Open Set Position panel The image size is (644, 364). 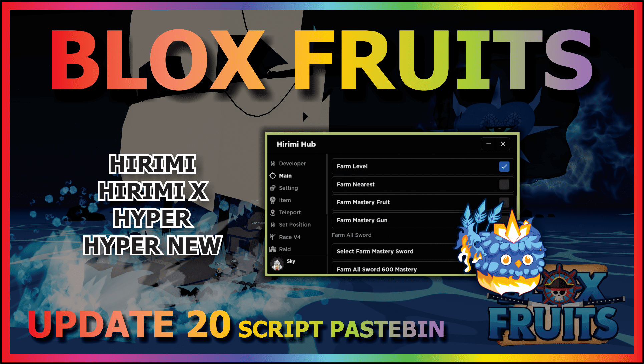tap(295, 225)
